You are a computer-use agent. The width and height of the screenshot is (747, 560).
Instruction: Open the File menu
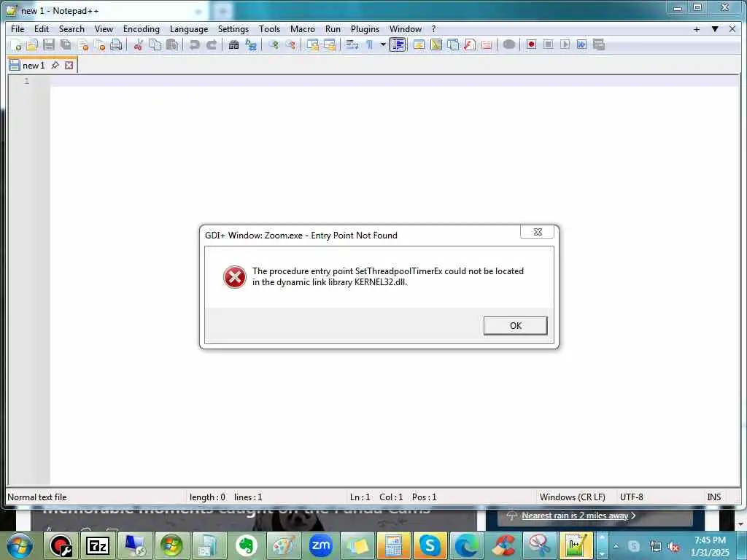tap(18, 29)
